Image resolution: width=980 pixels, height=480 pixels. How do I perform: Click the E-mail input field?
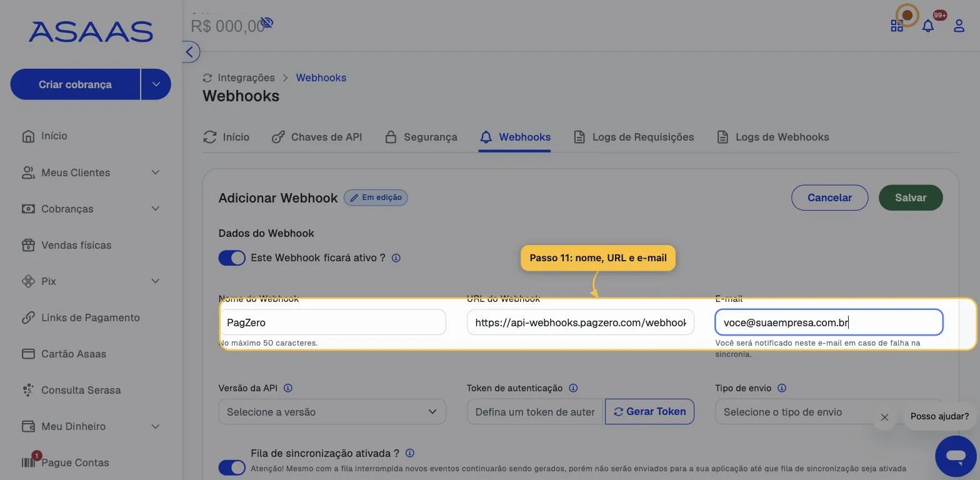[x=829, y=322]
